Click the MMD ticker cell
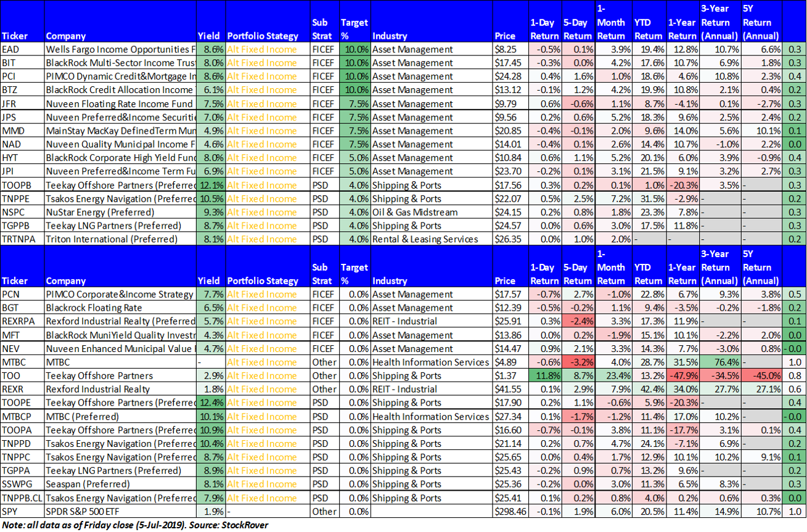807x532 pixels. (x=22, y=131)
